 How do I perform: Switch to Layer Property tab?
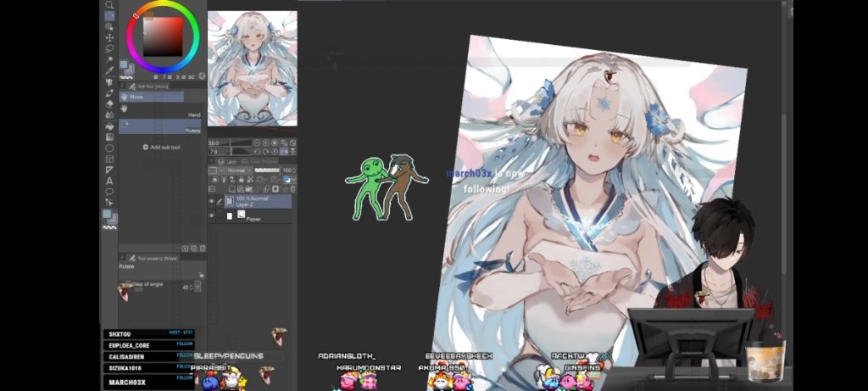(x=259, y=162)
